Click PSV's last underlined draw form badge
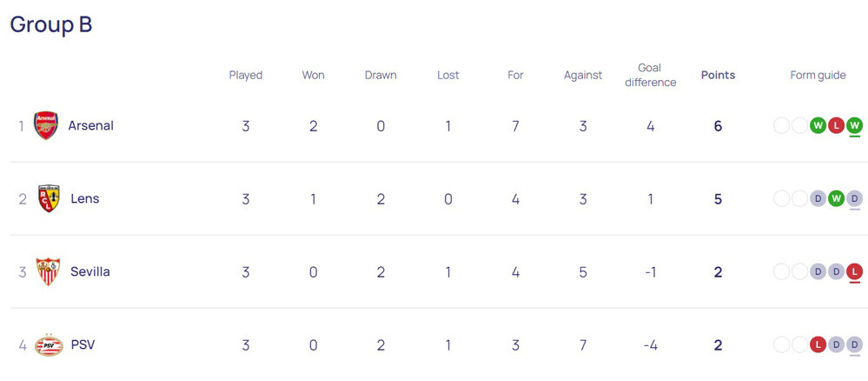868x381 pixels. click(x=855, y=345)
